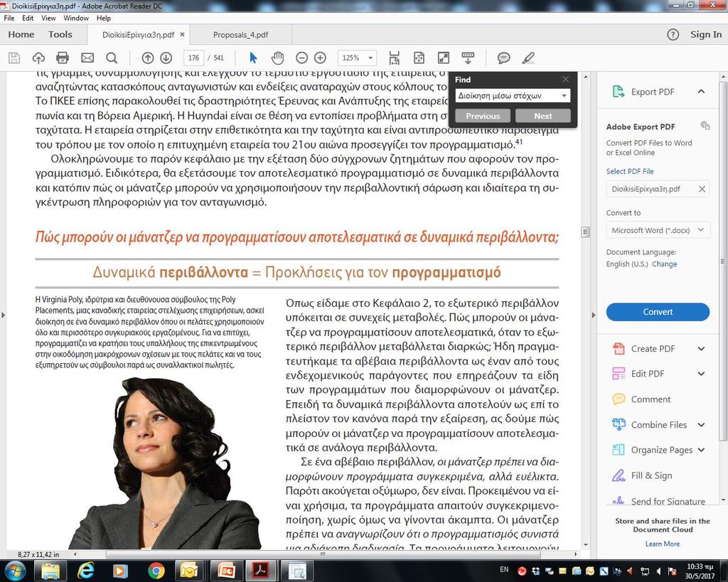
Task: Go to previous page with up arrow
Action: pos(148,58)
